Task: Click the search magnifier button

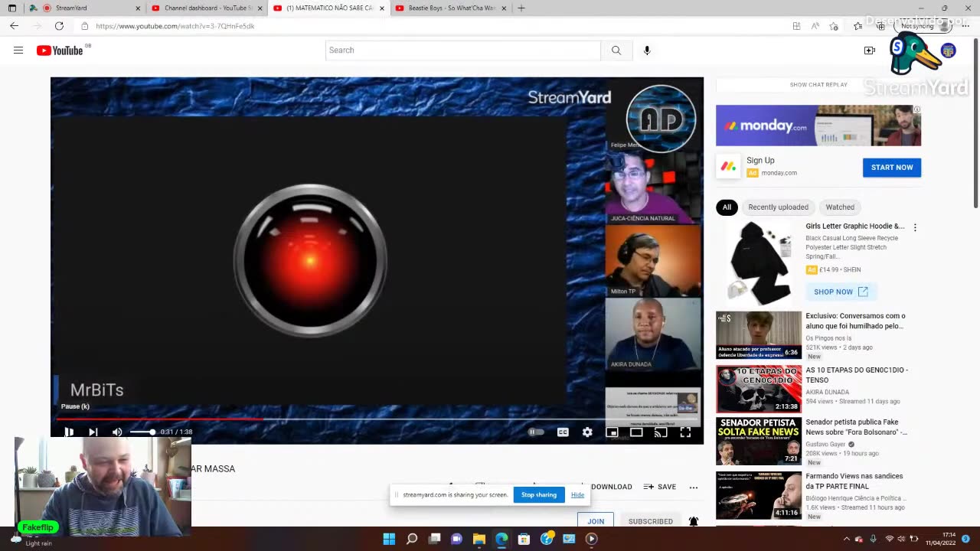Action: click(x=616, y=51)
